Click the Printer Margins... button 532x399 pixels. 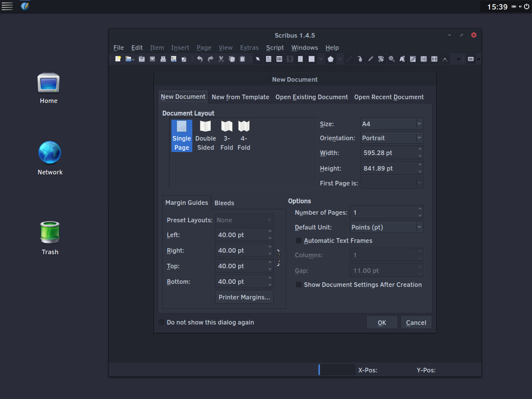(x=244, y=297)
